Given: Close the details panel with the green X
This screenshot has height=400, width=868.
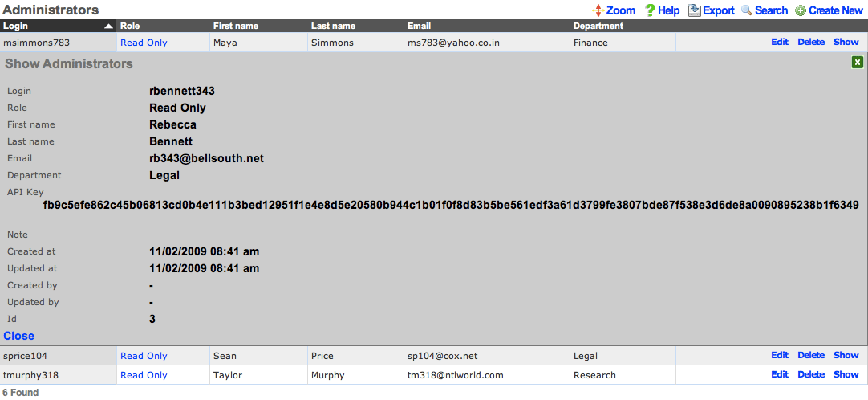Looking at the screenshot, I should pos(857,63).
